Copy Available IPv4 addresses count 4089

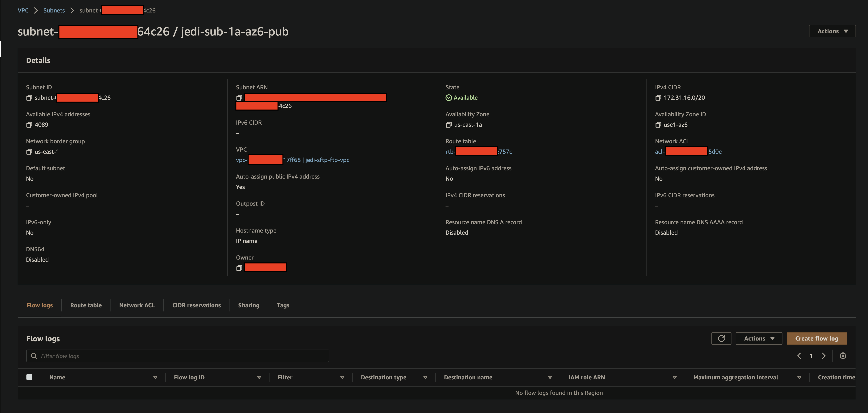[x=29, y=125]
